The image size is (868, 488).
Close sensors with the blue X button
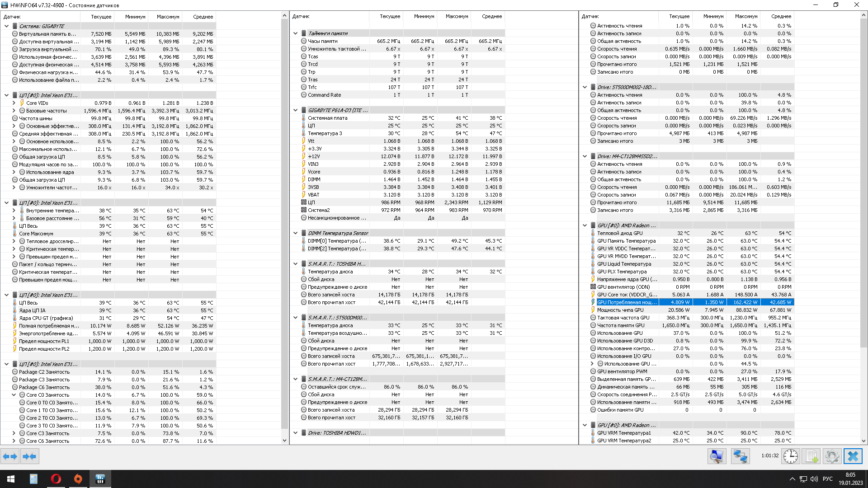tap(853, 456)
